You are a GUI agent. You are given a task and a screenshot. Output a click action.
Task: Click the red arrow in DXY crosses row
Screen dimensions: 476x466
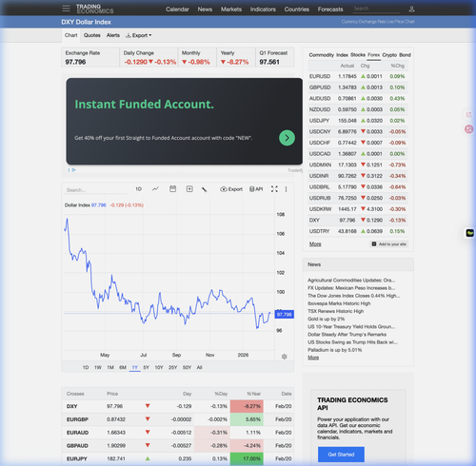click(x=148, y=406)
